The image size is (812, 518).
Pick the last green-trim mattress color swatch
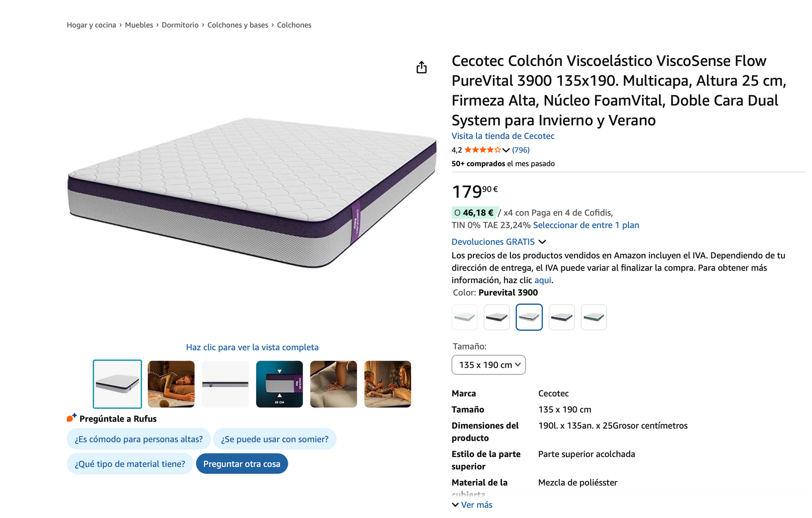point(594,317)
